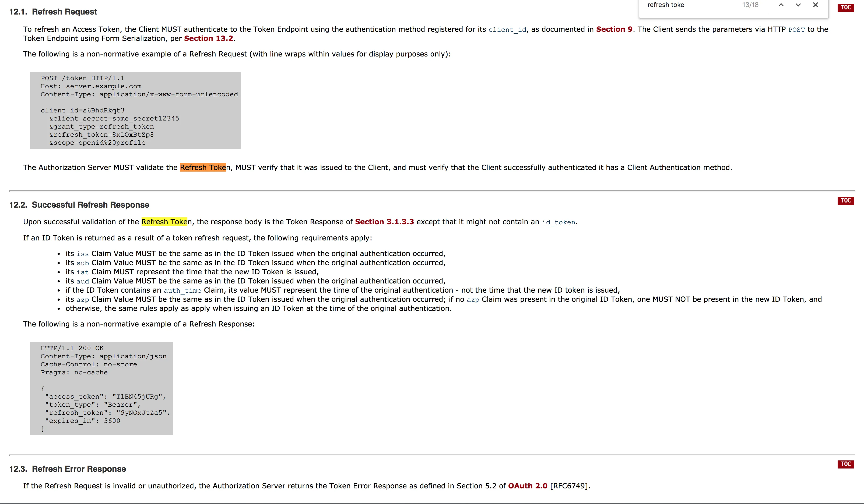Open the Section 3.1.3.3 link
This screenshot has width=864, height=504.
384,222
